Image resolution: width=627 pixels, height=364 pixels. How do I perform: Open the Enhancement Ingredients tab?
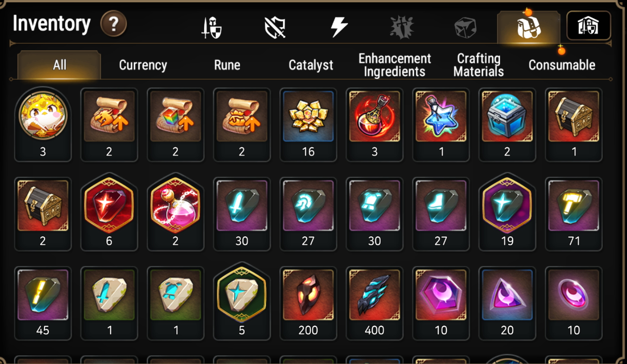395,65
